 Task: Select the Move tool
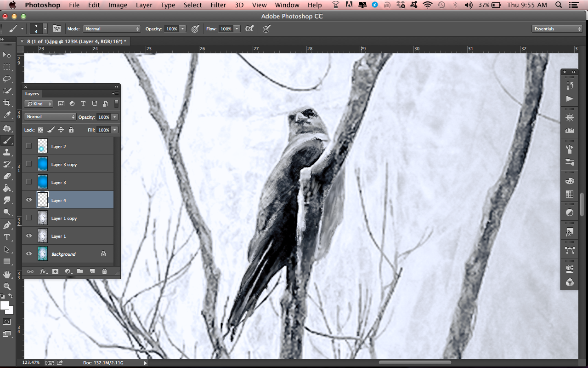7,55
